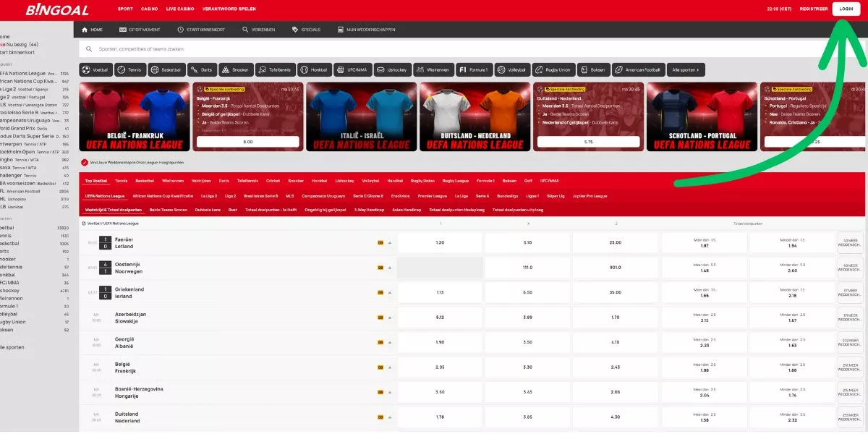Expand more bets for België-Frankrijk match
The height and width of the screenshot is (434, 868).
(x=850, y=367)
